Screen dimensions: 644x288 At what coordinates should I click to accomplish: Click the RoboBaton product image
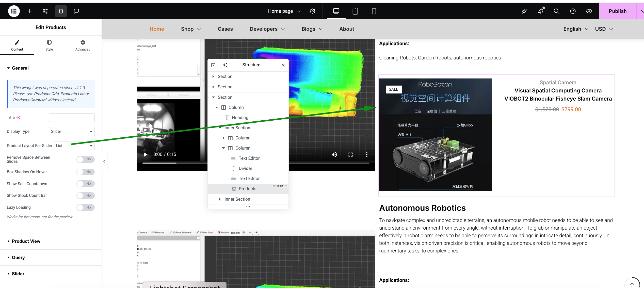[x=435, y=135]
